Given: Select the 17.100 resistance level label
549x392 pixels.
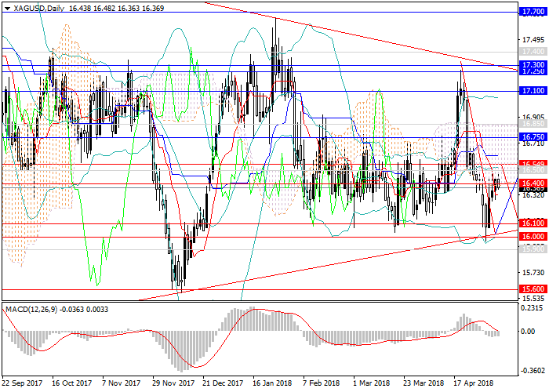Looking at the screenshot, I should pyautogui.click(x=533, y=92).
